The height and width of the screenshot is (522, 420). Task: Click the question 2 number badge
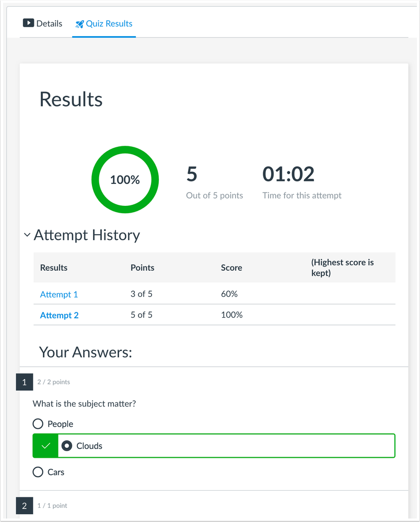tap(25, 506)
